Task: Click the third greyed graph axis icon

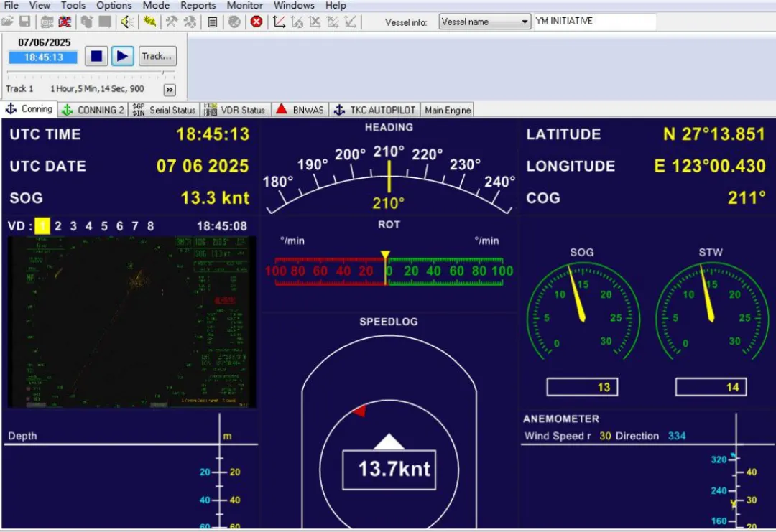Action: [315, 22]
